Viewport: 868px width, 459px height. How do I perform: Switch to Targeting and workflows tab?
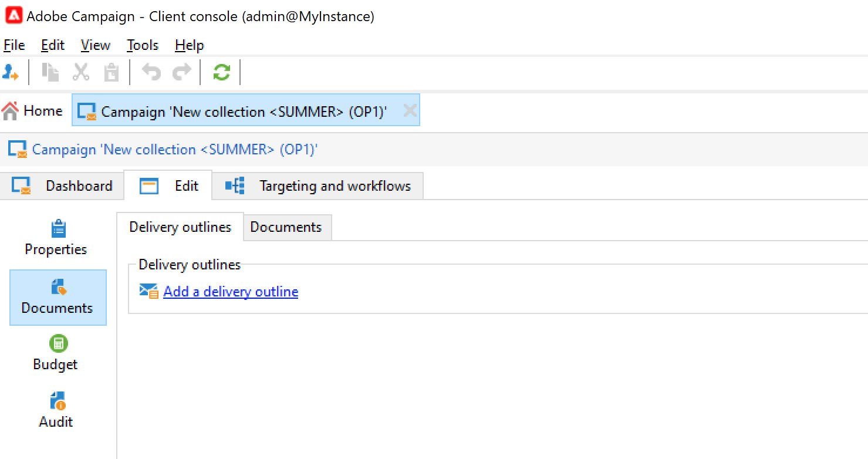click(x=318, y=186)
